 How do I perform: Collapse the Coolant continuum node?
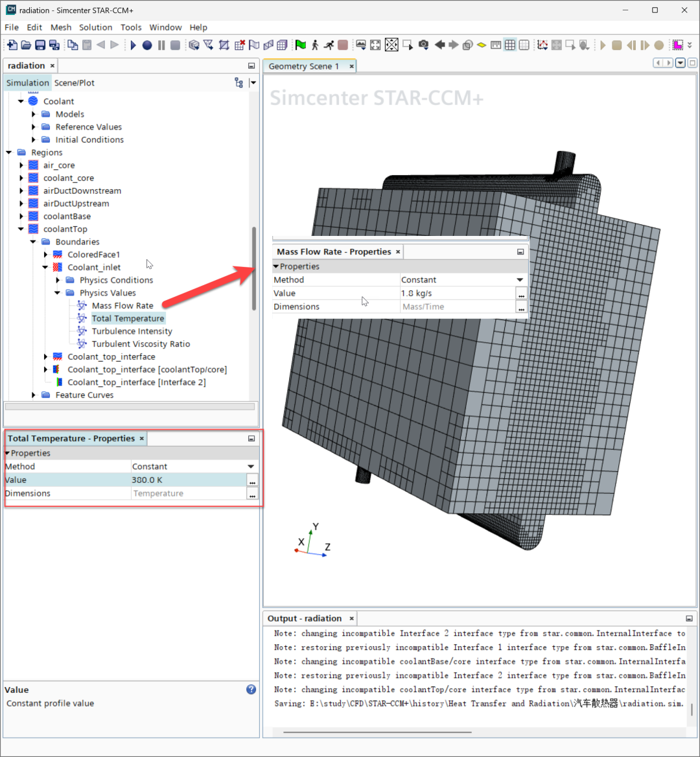21,101
